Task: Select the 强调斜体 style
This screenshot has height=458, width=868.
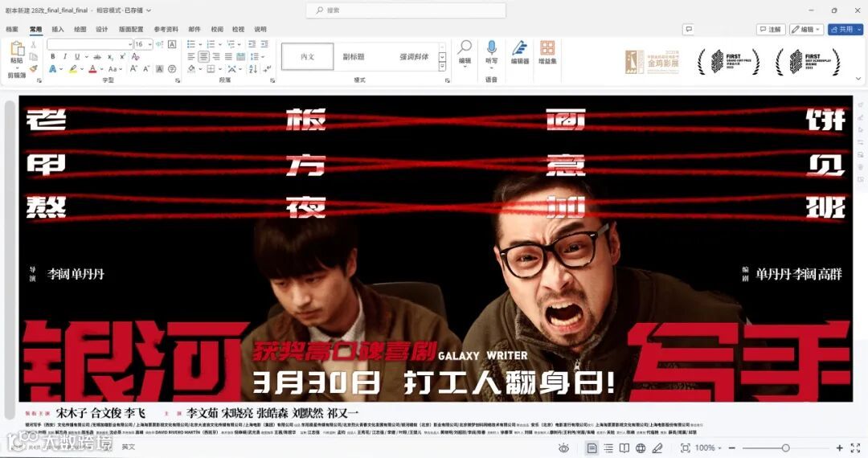Action: 414,56
